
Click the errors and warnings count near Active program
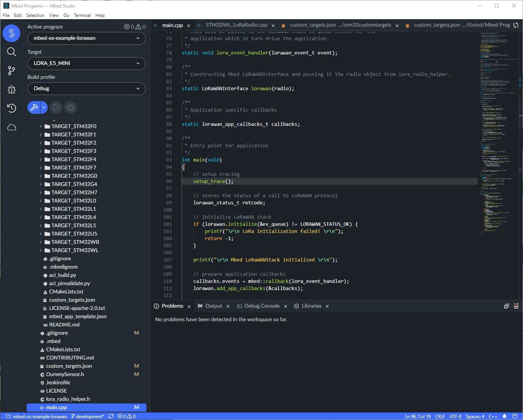(135, 27)
